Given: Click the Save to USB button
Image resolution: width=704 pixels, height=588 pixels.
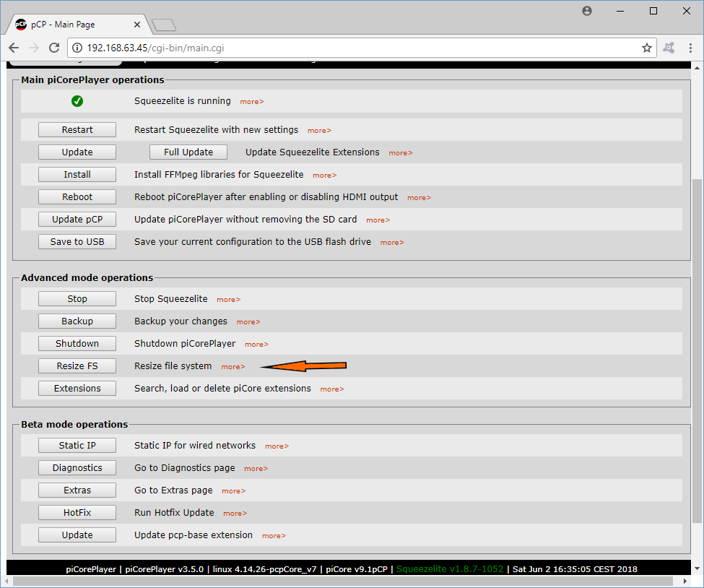Looking at the screenshot, I should [77, 242].
